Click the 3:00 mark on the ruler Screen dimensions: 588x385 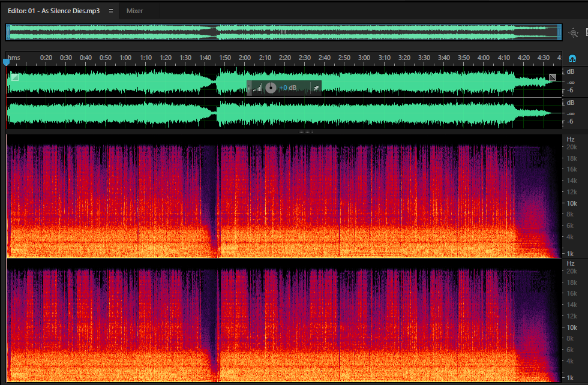pos(364,58)
